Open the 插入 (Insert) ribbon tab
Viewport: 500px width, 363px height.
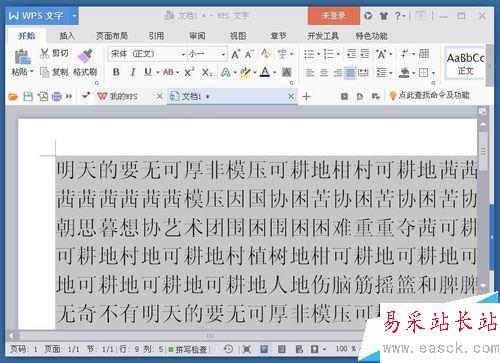tap(67, 36)
